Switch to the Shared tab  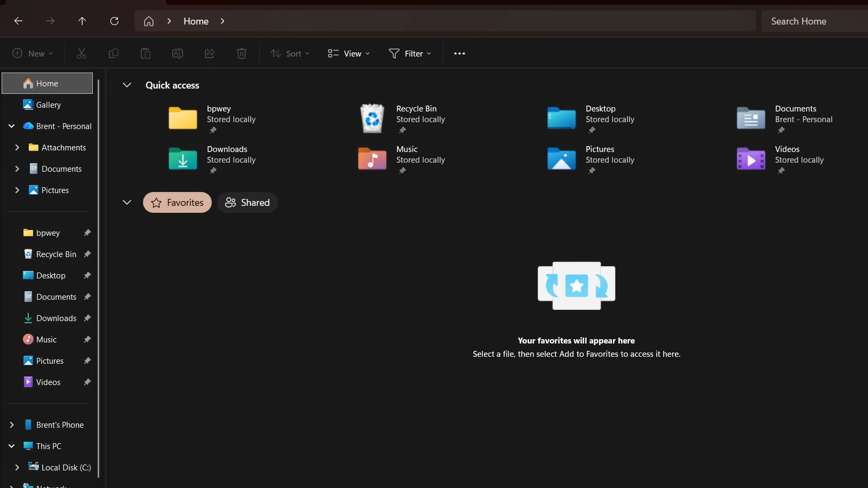[248, 203]
